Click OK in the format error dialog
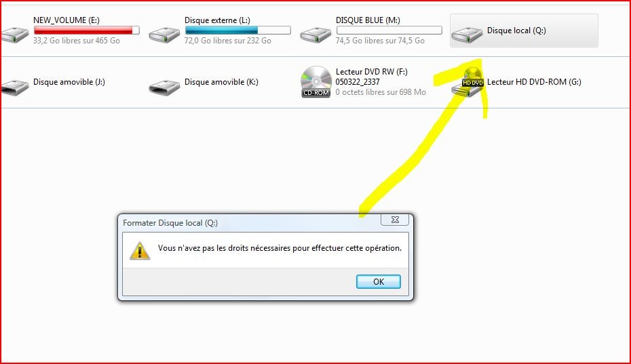 pyautogui.click(x=379, y=281)
